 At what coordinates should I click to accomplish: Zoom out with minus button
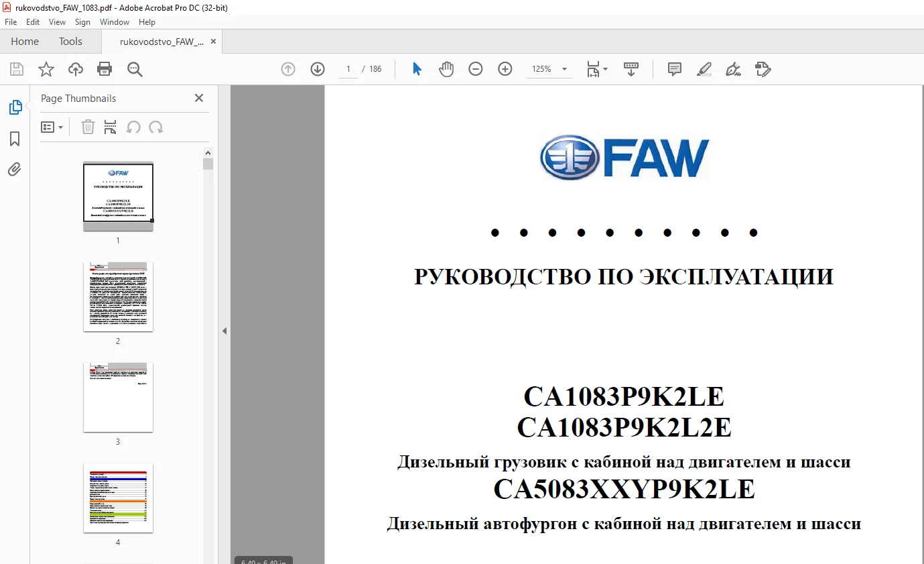click(x=476, y=69)
